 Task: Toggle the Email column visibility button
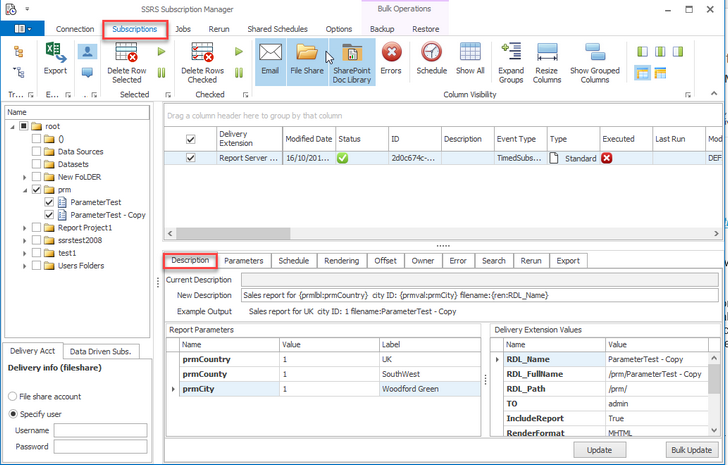tap(270, 61)
